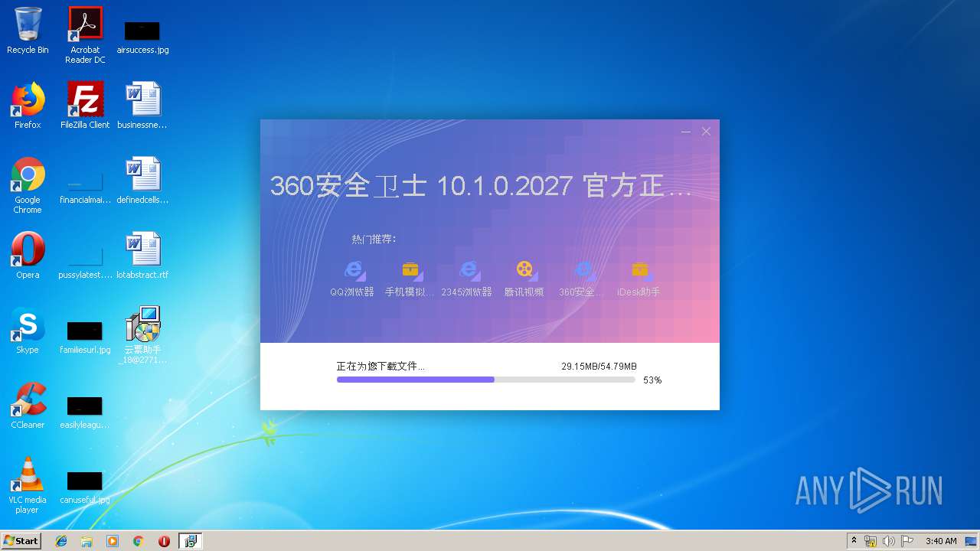The height and width of the screenshot is (551, 980).
Task: Launch the CCleaner desktop shortcut
Action: pyautogui.click(x=28, y=406)
